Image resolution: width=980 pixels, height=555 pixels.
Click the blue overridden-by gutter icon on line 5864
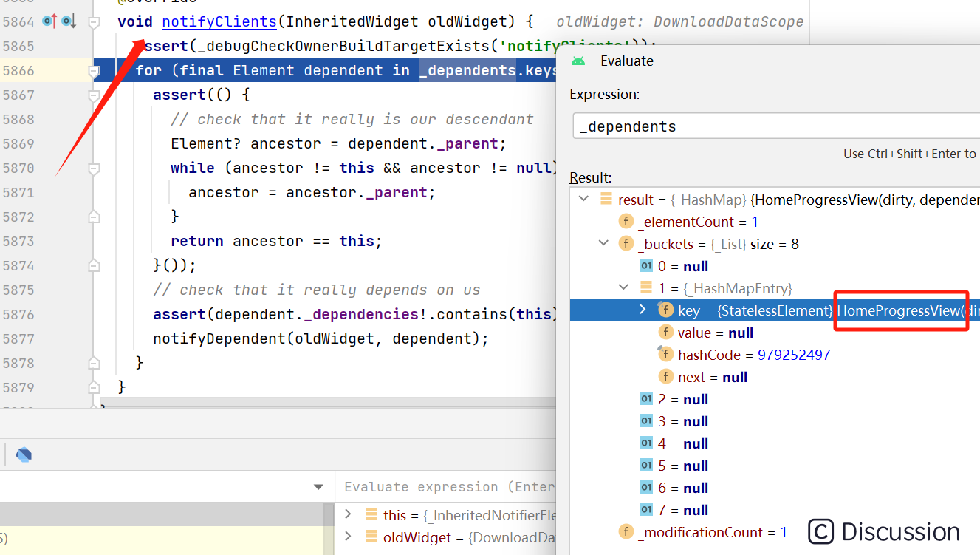(68, 21)
